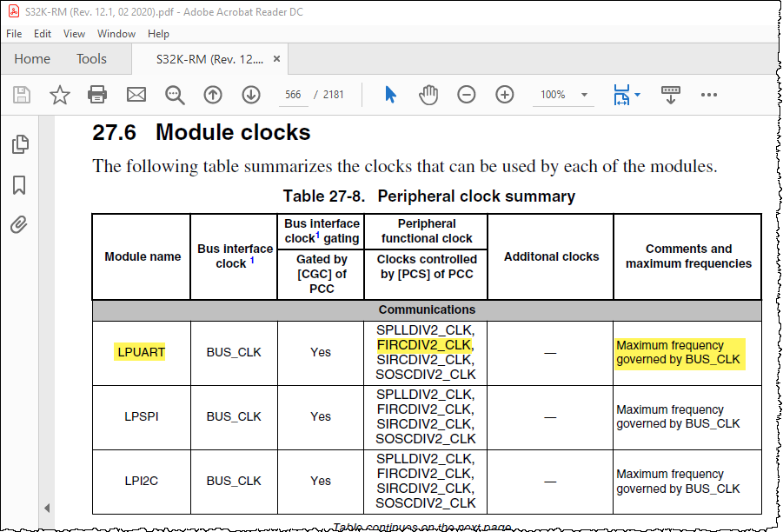The height and width of the screenshot is (532, 783).
Task: Select the Hand tool
Action: 428,95
